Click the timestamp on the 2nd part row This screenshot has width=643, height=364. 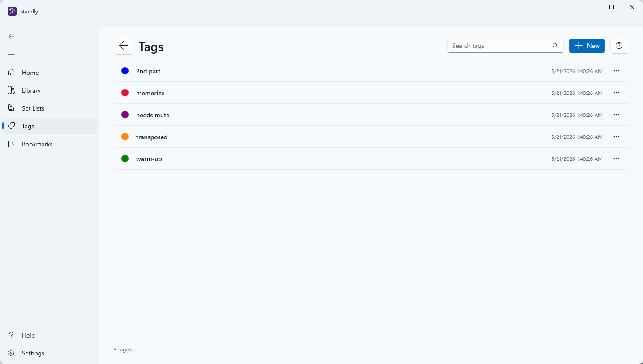(x=577, y=71)
